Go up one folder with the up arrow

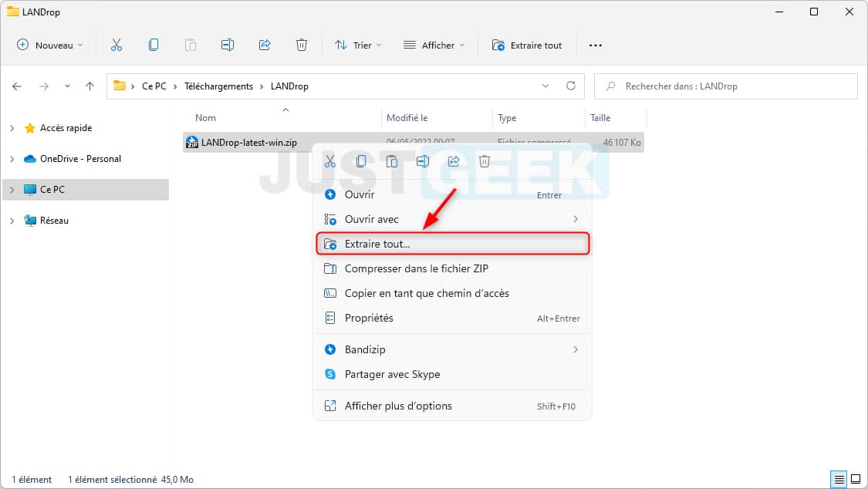(90, 86)
